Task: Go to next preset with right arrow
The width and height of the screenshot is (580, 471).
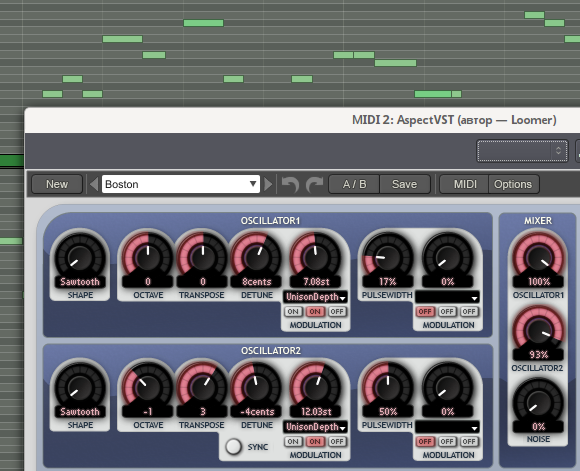Action: pyautogui.click(x=268, y=184)
